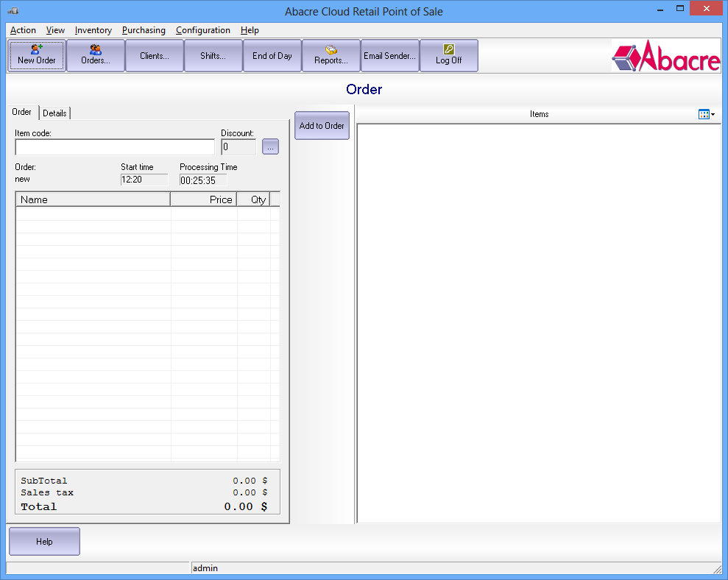Open the Configuration menu
The image size is (728, 580).
203,30
